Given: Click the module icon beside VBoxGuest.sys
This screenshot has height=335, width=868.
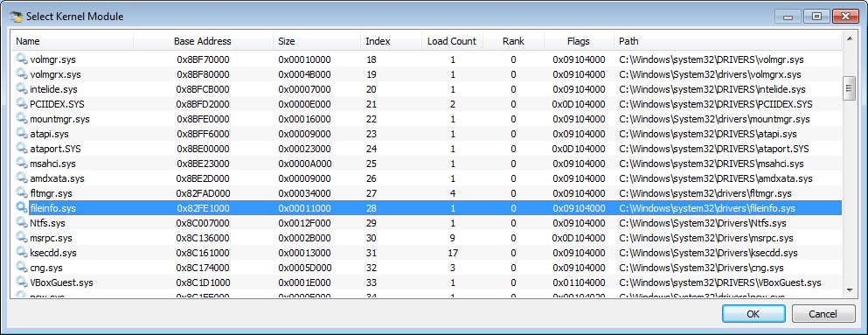Looking at the screenshot, I should click(22, 283).
